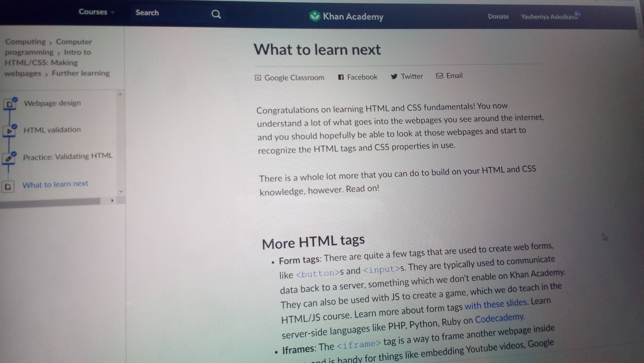Viewport: 644px width, 363px height.
Task: Share on Facebook
Action: pos(362,77)
